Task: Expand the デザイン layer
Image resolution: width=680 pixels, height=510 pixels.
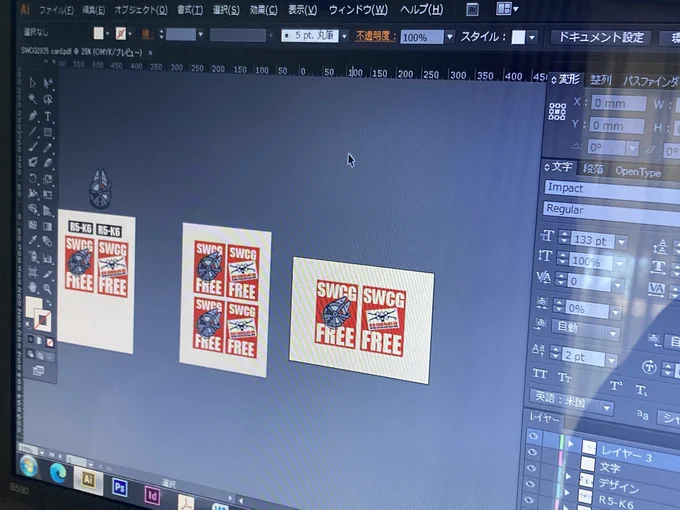Action: (569, 476)
